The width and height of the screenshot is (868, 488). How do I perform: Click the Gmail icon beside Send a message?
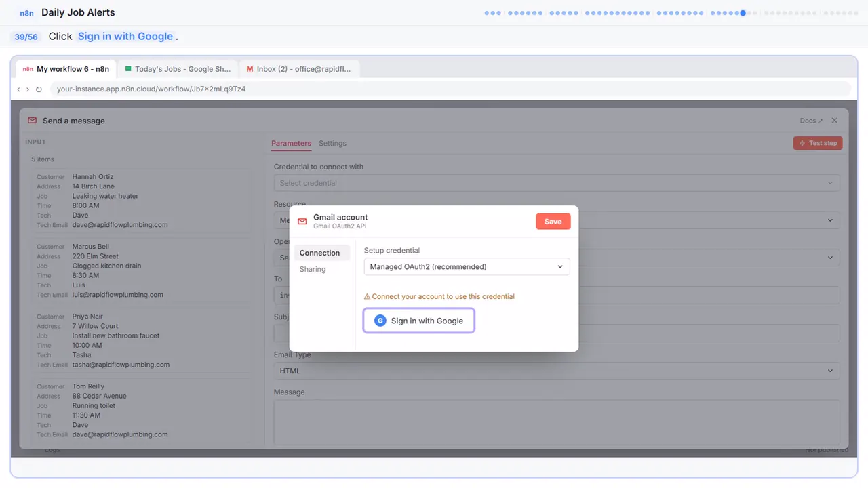(x=33, y=121)
